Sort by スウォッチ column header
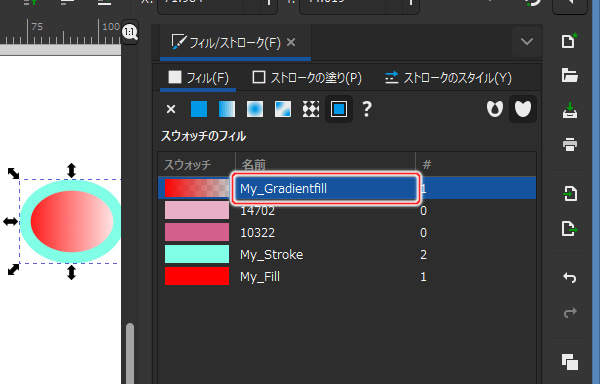The height and width of the screenshot is (384, 600). (197, 165)
